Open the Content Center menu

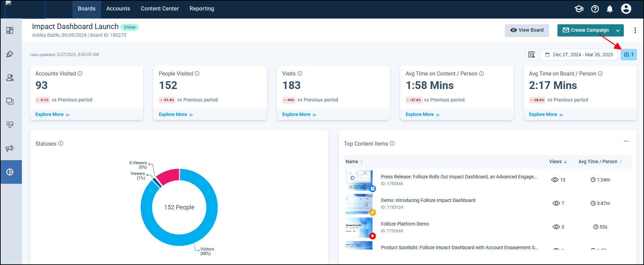[x=160, y=9]
